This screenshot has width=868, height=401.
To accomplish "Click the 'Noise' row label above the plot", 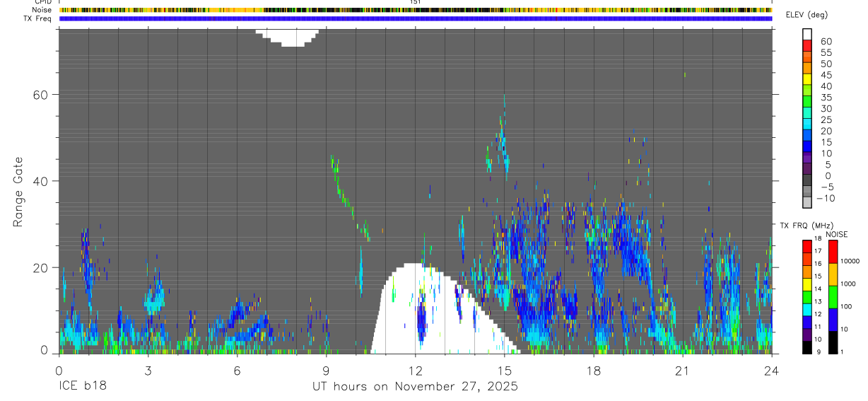I will 42,10.
